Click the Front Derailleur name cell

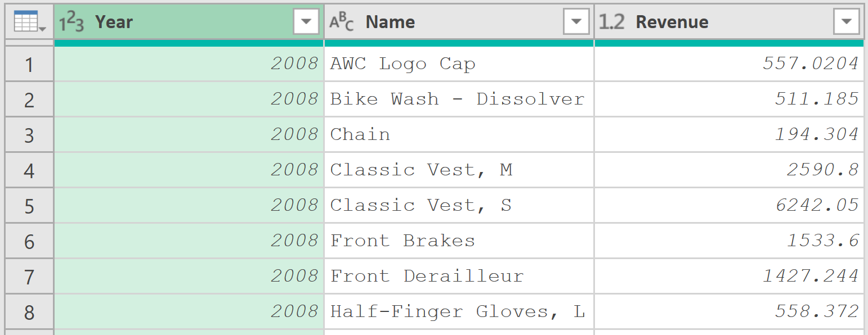pyautogui.click(x=459, y=276)
